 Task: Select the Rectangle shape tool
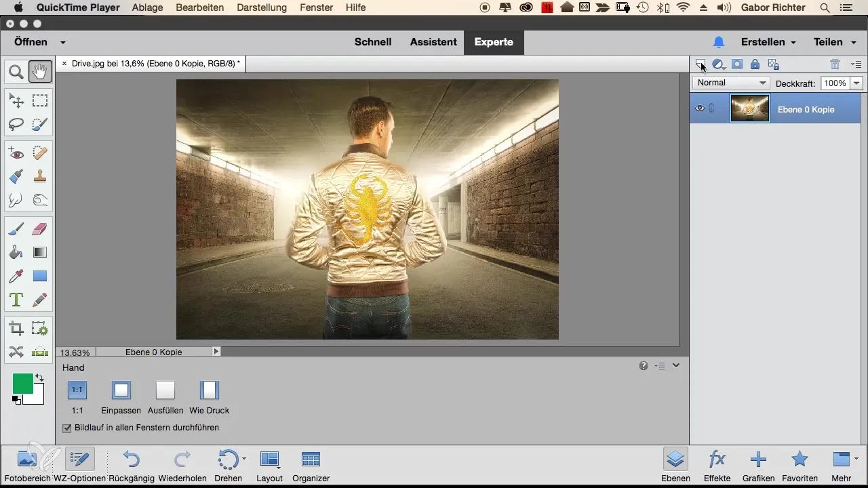(x=40, y=275)
